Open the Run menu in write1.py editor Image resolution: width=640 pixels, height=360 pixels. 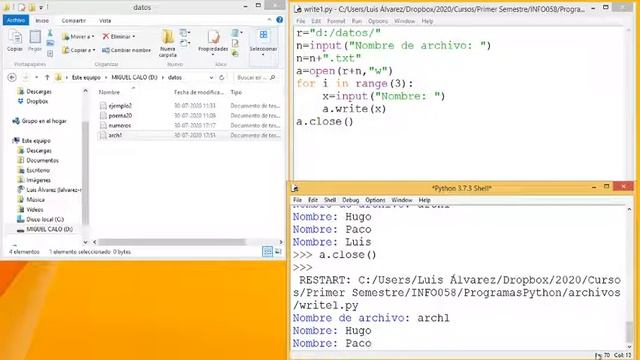tap(356, 21)
